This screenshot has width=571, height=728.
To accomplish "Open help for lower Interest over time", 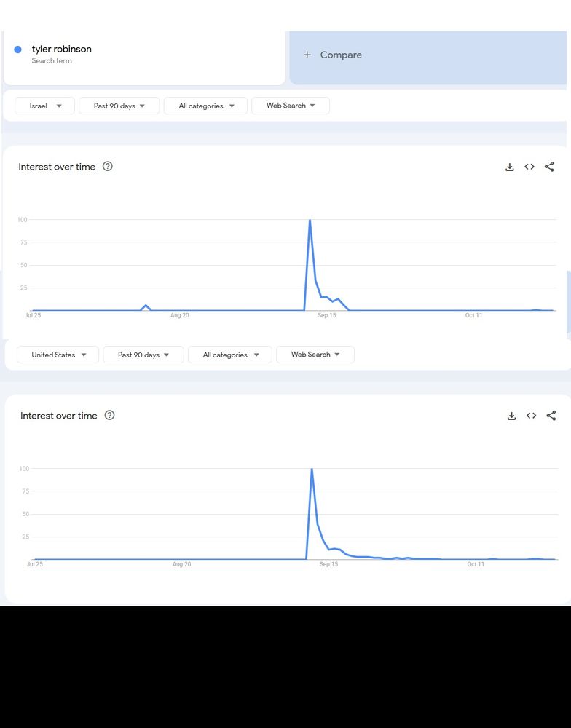I will (109, 415).
